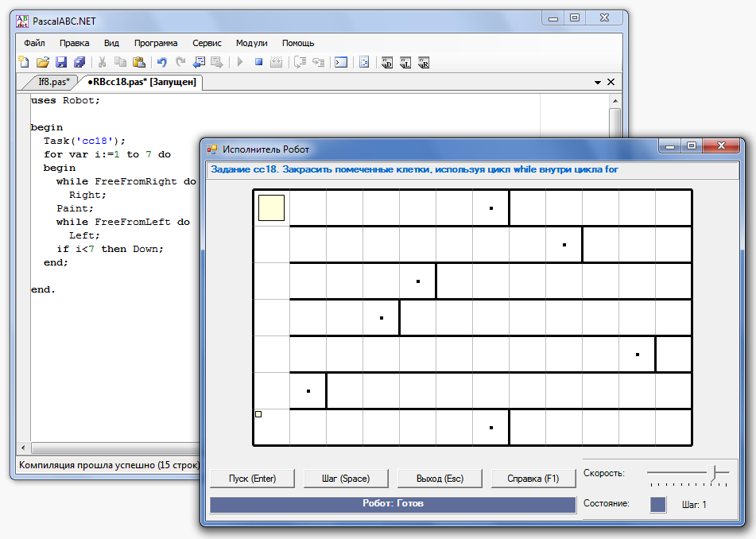Open the output window toolbar icon
Image resolution: width=756 pixels, height=539 pixels.
pos(340,62)
